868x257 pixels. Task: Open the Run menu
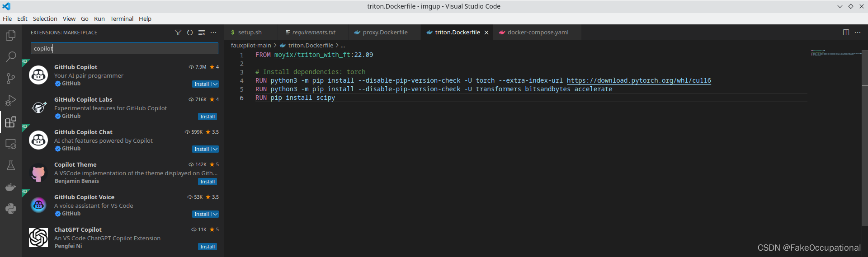pos(99,19)
